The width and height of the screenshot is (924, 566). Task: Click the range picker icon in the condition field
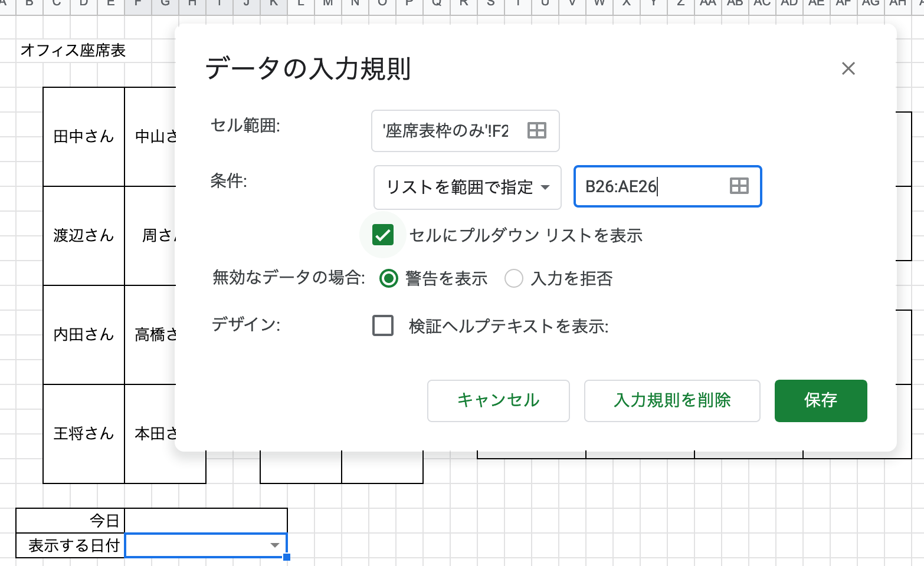738,187
